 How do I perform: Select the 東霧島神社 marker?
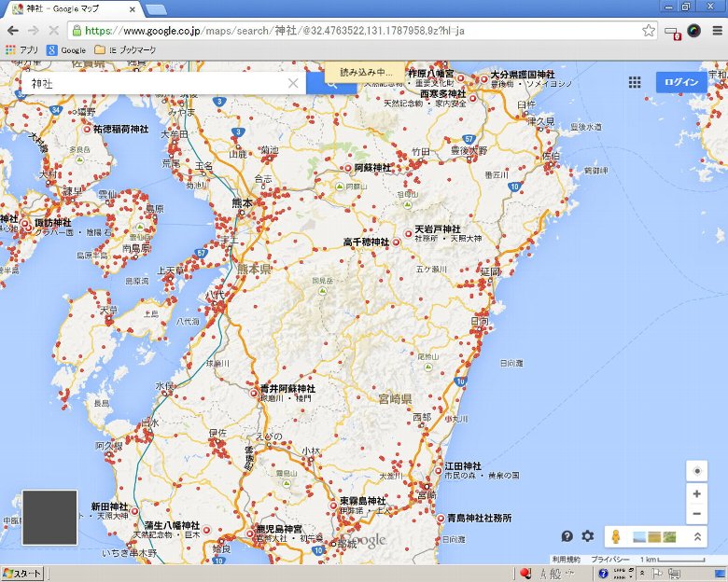tap(333, 505)
